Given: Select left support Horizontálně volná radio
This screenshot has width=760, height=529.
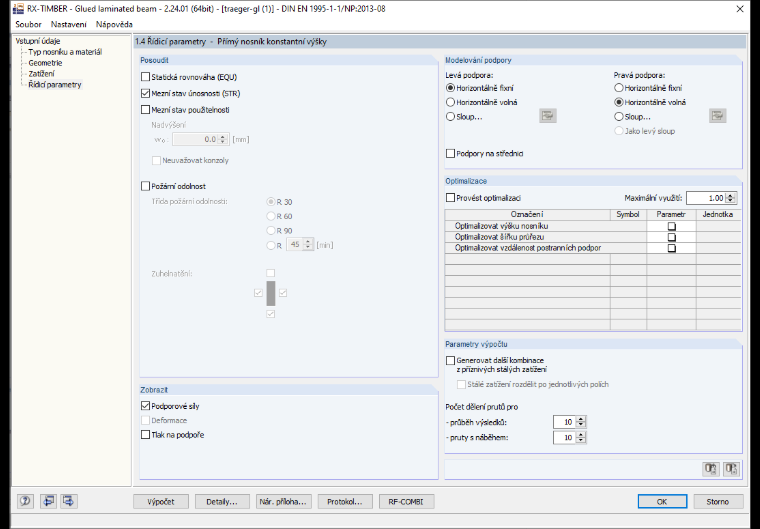Looking at the screenshot, I should click(x=450, y=102).
